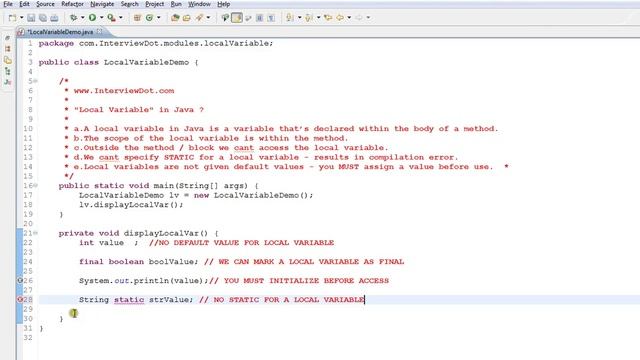The image size is (640, 360).
Task: Click the Previous Annotation toolbar icon
Action: point(309,18)
